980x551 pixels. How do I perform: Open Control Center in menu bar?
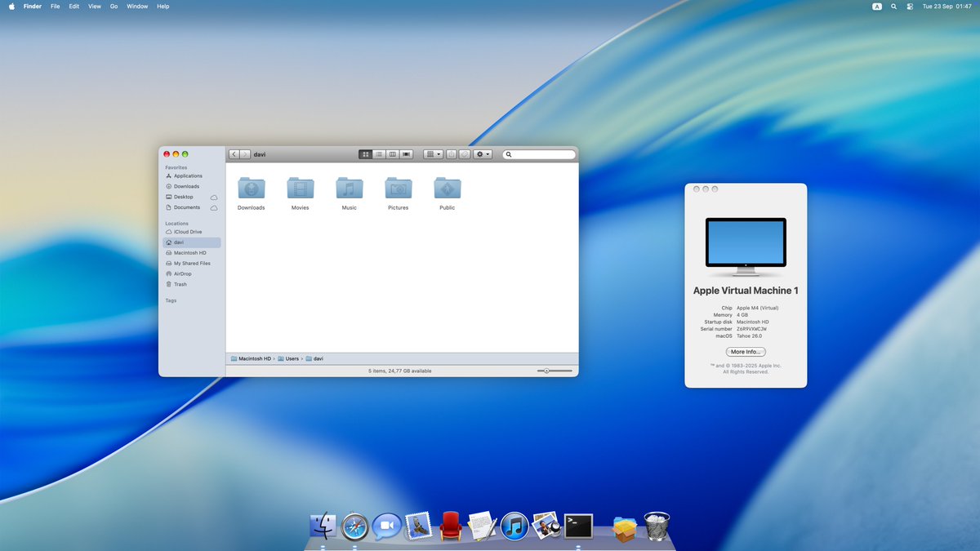910,6
